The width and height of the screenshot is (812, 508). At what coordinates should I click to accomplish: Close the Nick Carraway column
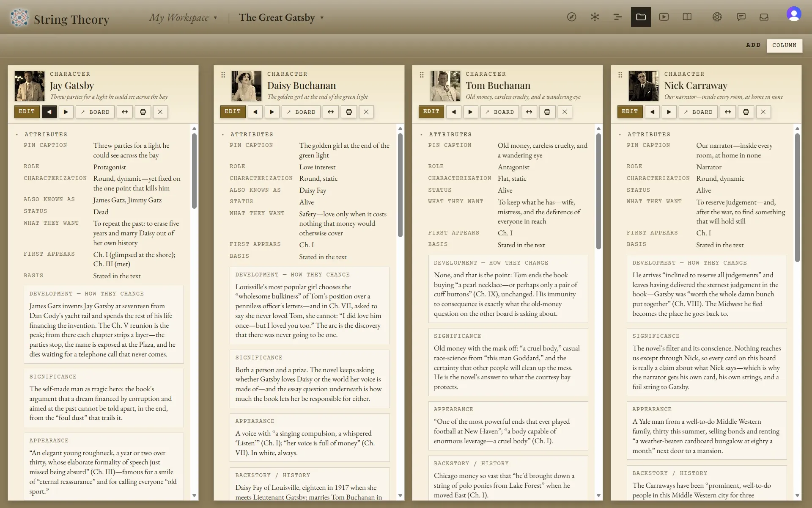click(x=763, y=112)
